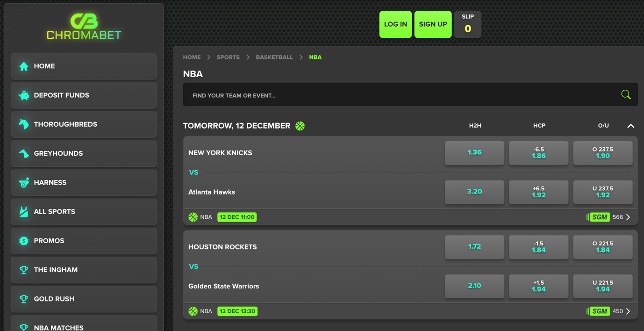Click the 12 DEC 11:00 time badge
This screenshot has height=331, width=644.
237,217
